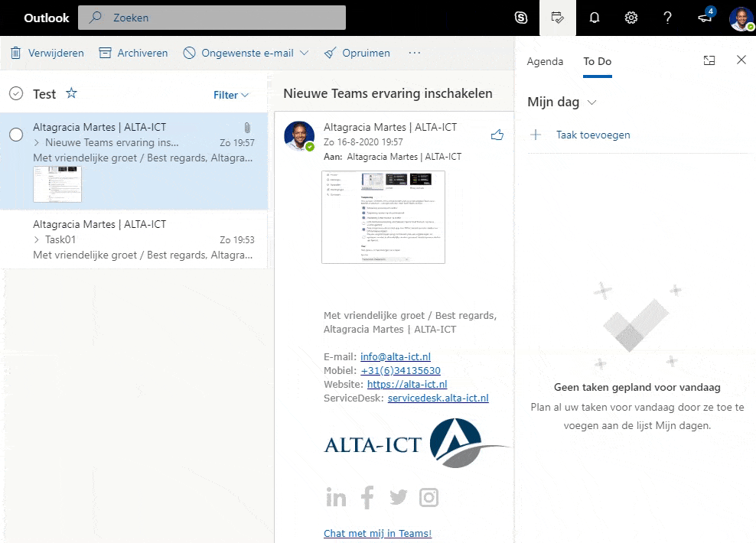Like the email using the thumbs up icon
Image resolution: width=756 pixels, height=543 pixels.
click(x=497, y=134)
